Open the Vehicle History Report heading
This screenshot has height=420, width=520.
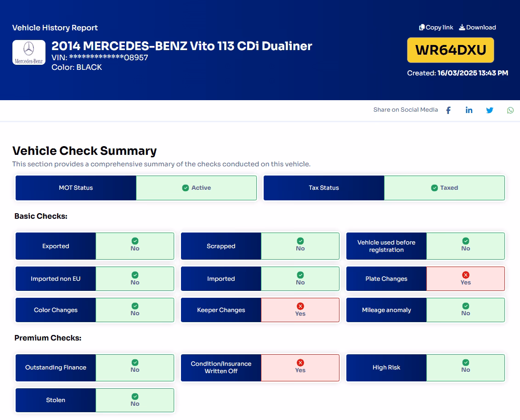[x=55, y=28]
